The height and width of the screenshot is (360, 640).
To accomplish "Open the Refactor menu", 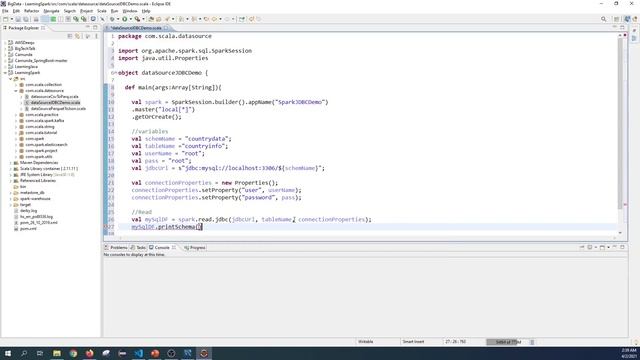I will pyautogui.click(x=31, y=11).
